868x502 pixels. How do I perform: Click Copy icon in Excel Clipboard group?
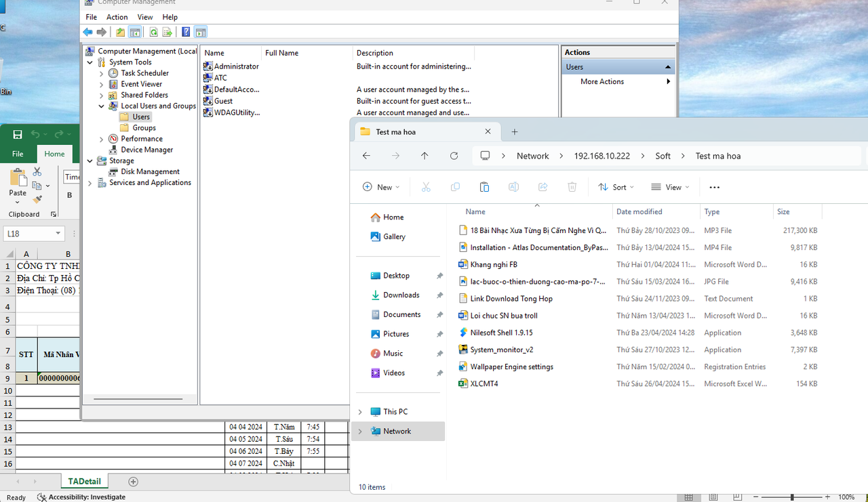coord(37,186)
